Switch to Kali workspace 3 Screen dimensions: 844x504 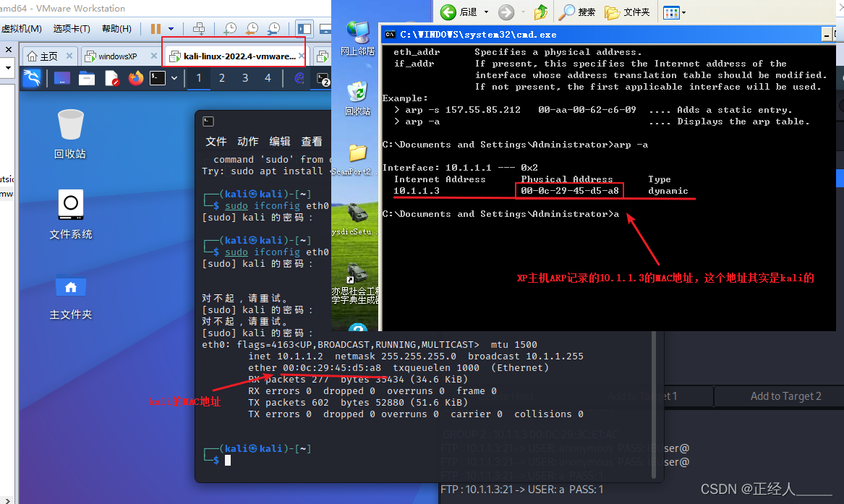pos(245,78)
